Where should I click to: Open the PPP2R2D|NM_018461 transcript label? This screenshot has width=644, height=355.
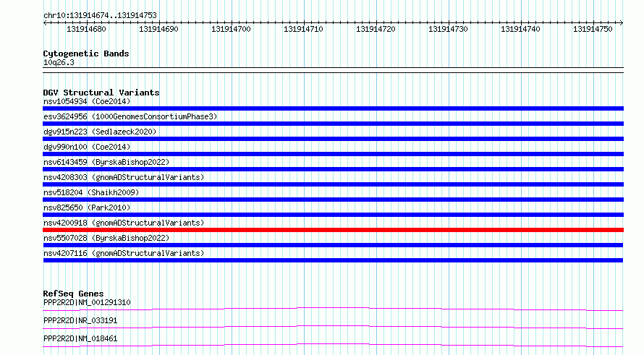click(x=80, y=338)
